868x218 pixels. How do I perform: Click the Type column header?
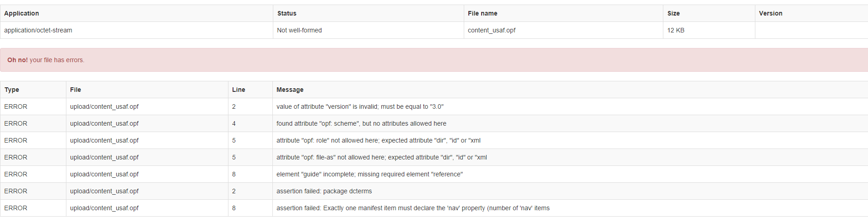[11, 90]
